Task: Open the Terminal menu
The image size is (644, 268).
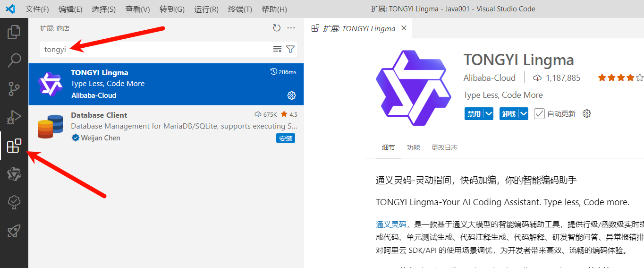Action: (240, 9)
